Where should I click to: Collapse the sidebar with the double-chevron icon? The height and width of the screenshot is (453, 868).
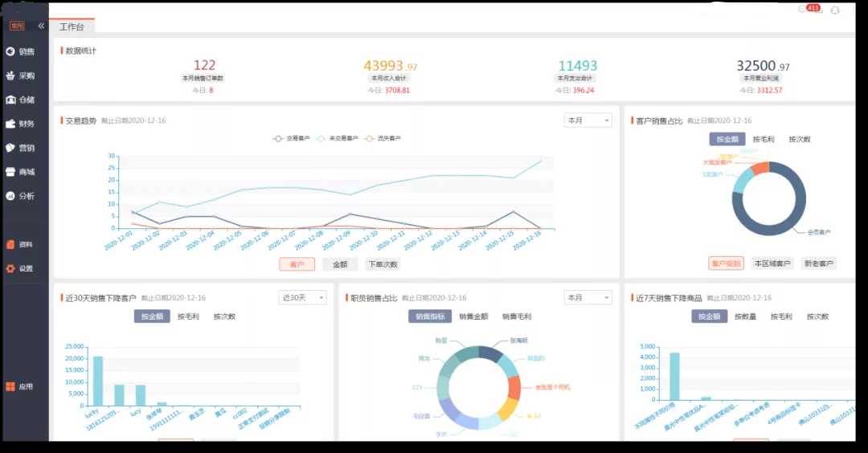[x=41, y=26]
